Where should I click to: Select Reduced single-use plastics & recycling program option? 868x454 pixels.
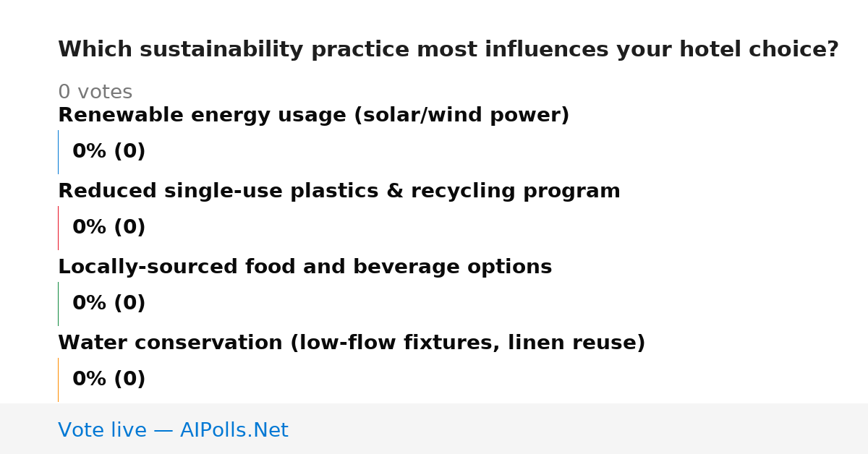point(339,192)
